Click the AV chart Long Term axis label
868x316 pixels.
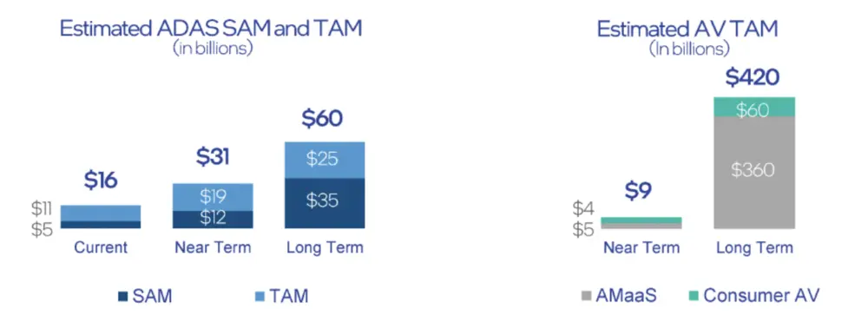(x=754, y=247)
